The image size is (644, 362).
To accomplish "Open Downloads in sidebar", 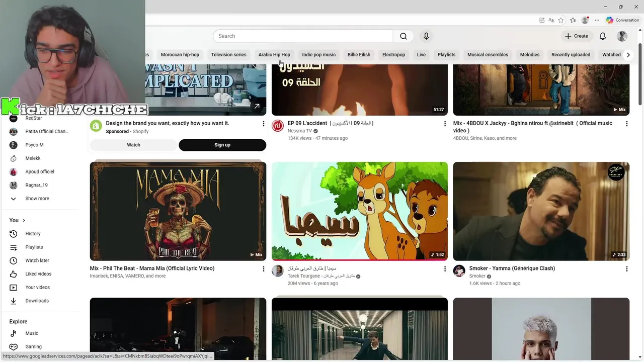I will tap(37, 301).
